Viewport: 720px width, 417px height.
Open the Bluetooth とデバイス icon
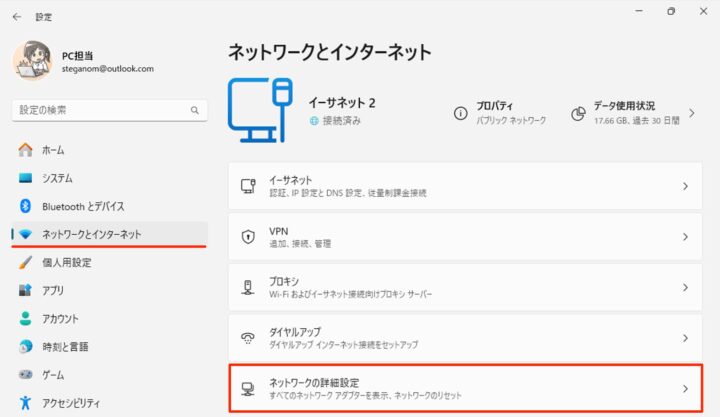coord(25,206)
